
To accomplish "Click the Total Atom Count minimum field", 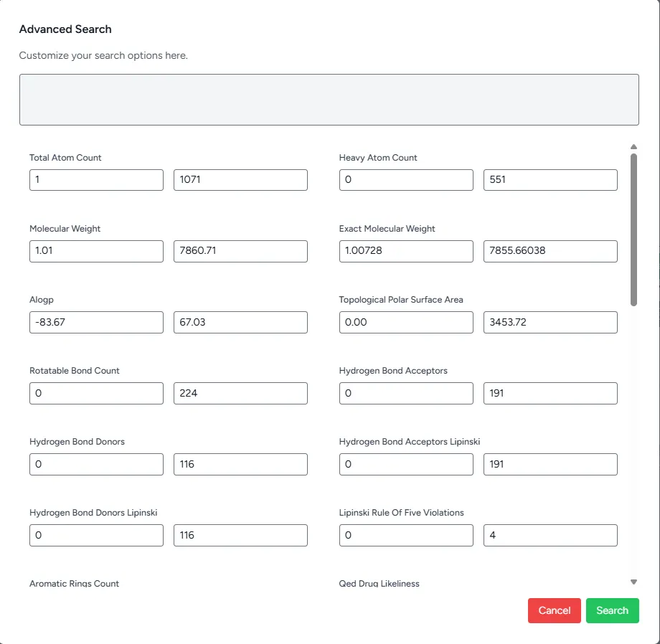I will tap(96, 180).
